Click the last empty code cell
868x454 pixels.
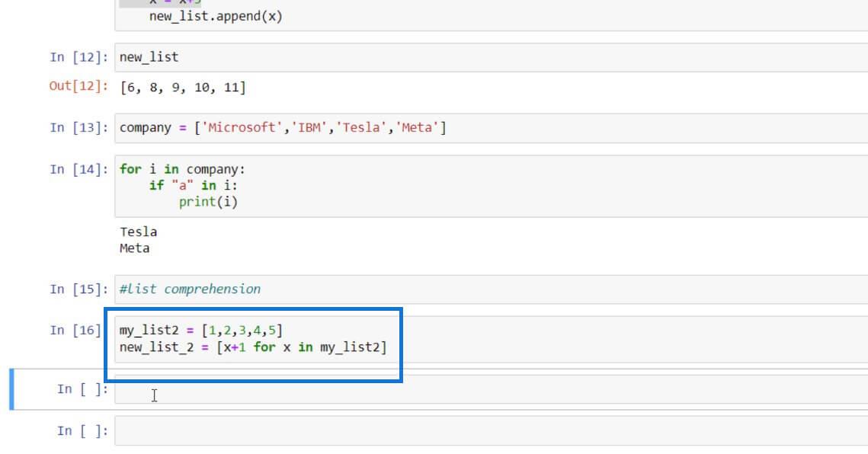(x=491, y=430)
